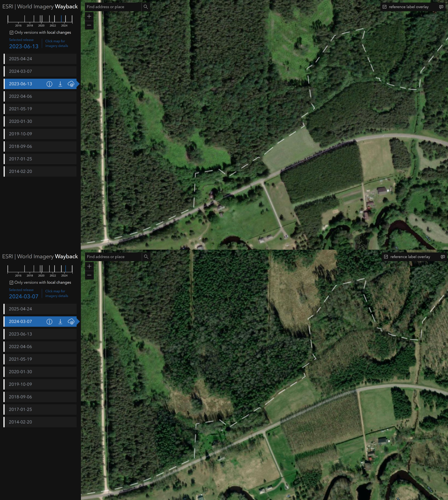The height and width of the screenshot is (500, 448).
Task: Click the blue highlighted timeline marker, top window
Action: (x=61, y=19)
